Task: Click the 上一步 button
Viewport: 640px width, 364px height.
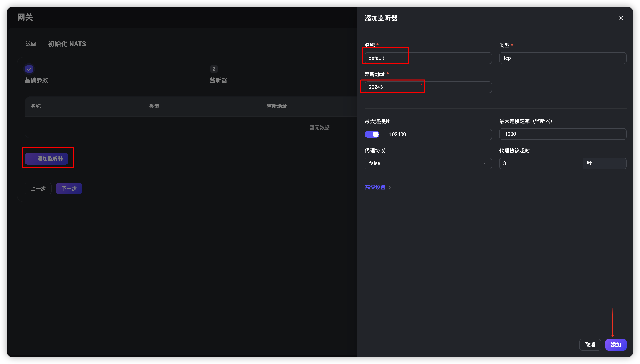Action: [38, 189]
